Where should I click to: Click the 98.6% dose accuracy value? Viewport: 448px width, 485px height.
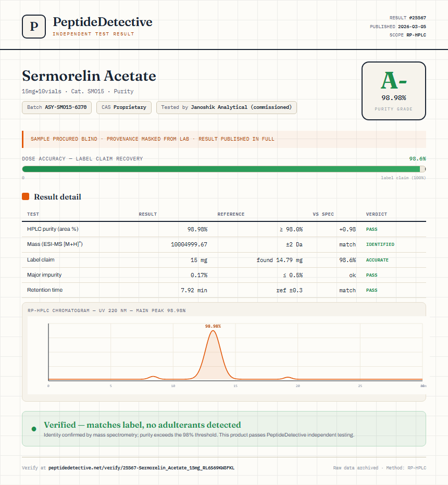[418, 159]
